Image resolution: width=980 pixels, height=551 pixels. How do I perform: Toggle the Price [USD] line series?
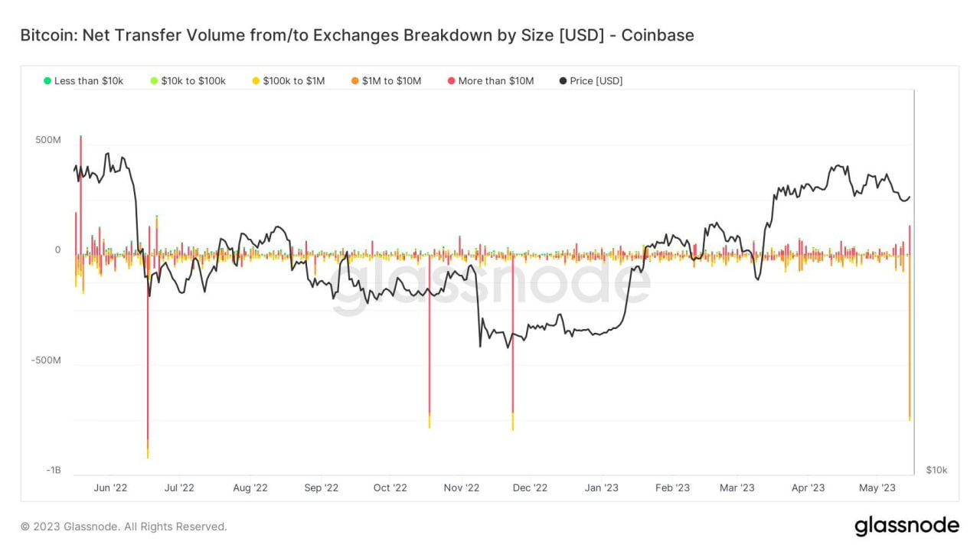(x=590, y=80)
